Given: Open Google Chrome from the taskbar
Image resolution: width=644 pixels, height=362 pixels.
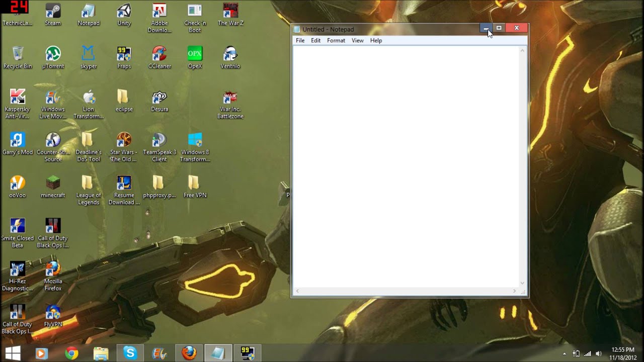Looking at the screenshot, I should tap(71, 353).
